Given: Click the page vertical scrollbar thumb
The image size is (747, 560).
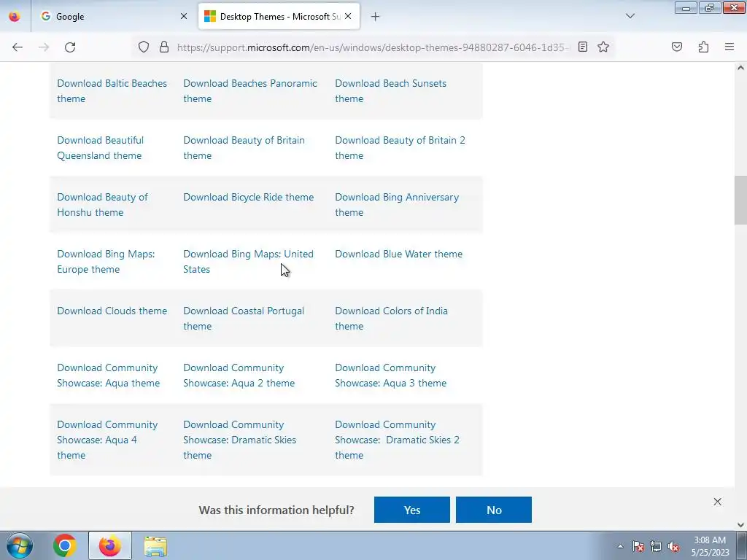Looking at the screenshot, I should point(740,200).
